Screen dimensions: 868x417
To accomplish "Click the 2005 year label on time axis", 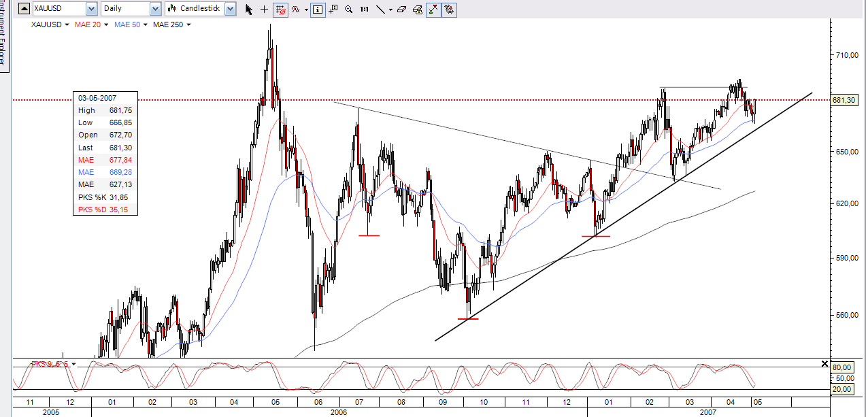I will (51, 412).
